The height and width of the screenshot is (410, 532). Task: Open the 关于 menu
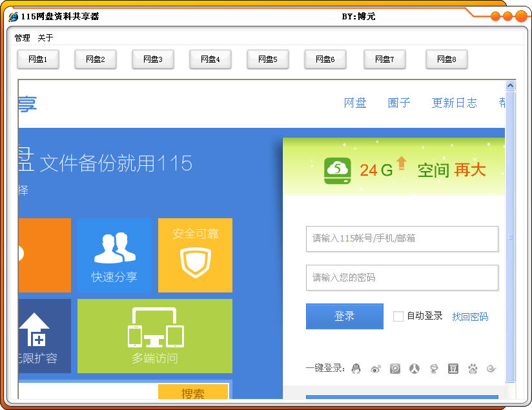pyautogui.click(x=45, y=37)
